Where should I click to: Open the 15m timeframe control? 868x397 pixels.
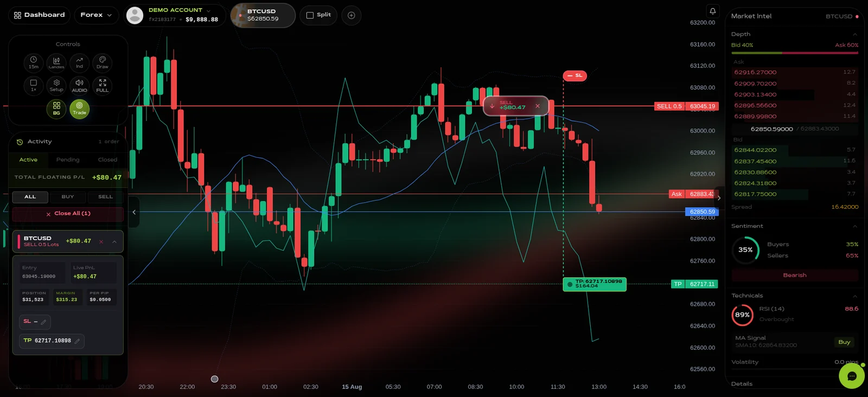click(34, 62)
